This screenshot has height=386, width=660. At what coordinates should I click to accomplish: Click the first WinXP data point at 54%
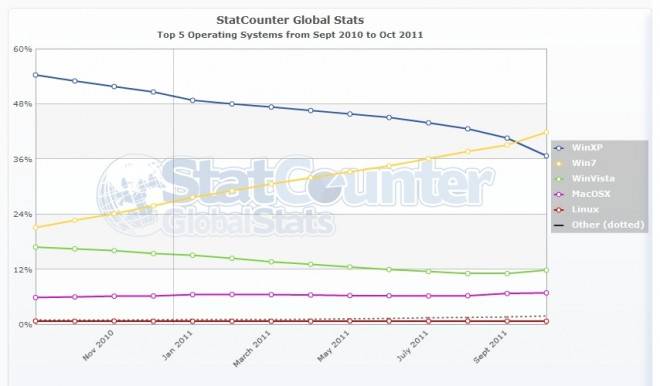(35, 75)
